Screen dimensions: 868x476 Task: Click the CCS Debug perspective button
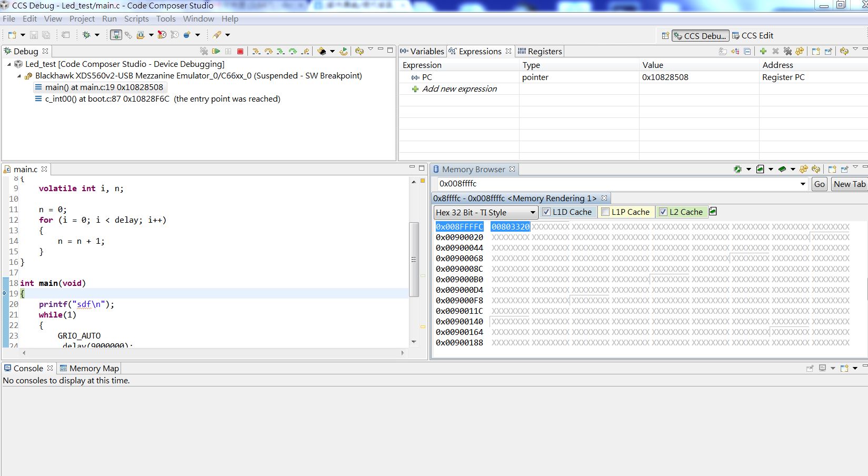coord(701,35)
